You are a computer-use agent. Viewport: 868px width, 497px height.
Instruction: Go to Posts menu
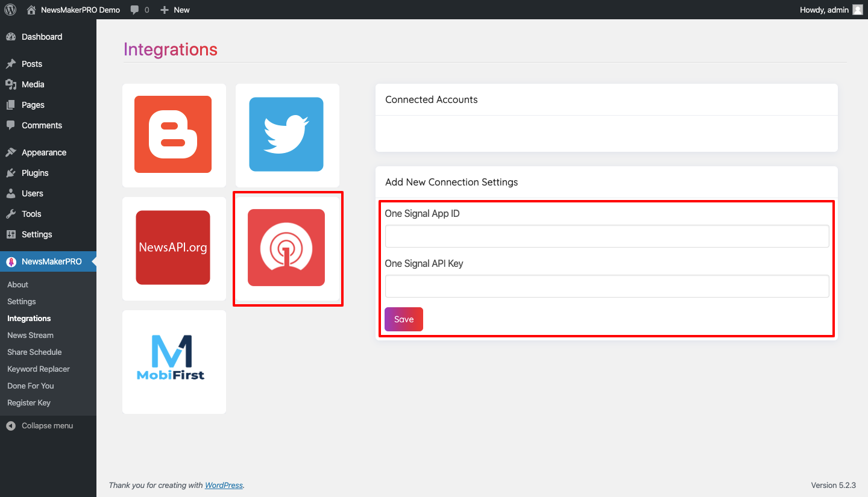point(48,64)
